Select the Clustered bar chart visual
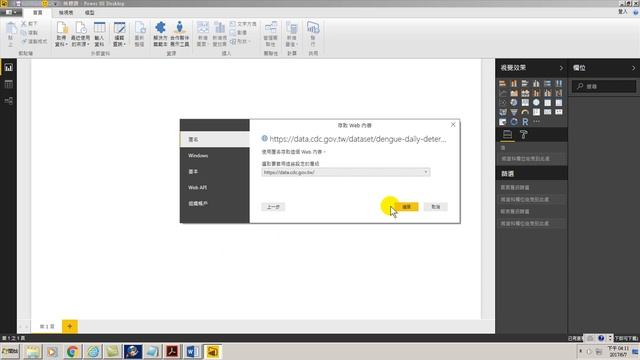Screen dimensions: 640x360 tap(525, 84)
